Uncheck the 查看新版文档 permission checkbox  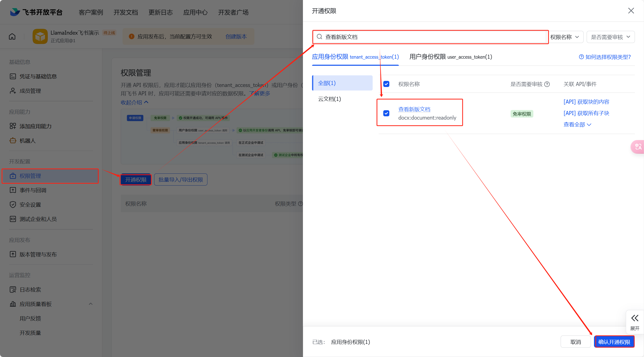click(386, 113)
